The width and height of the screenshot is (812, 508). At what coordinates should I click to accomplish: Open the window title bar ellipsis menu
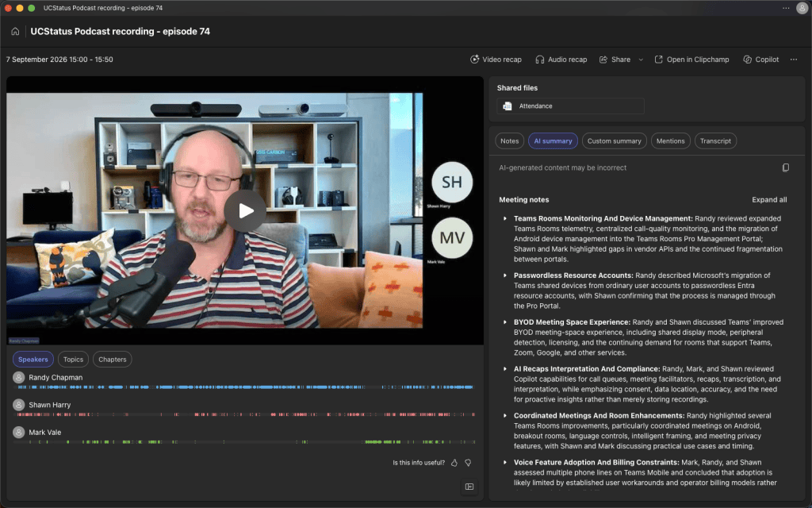786,8
